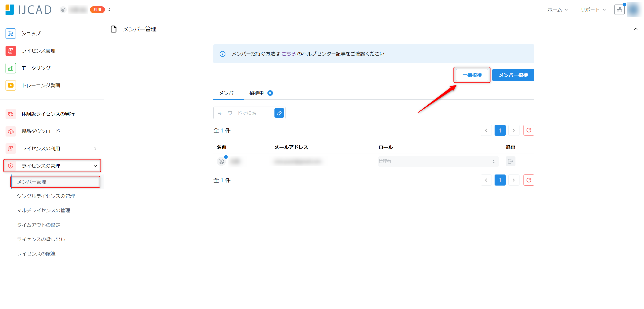Select page 1 in the bottom pagination

tap(500, 180)
